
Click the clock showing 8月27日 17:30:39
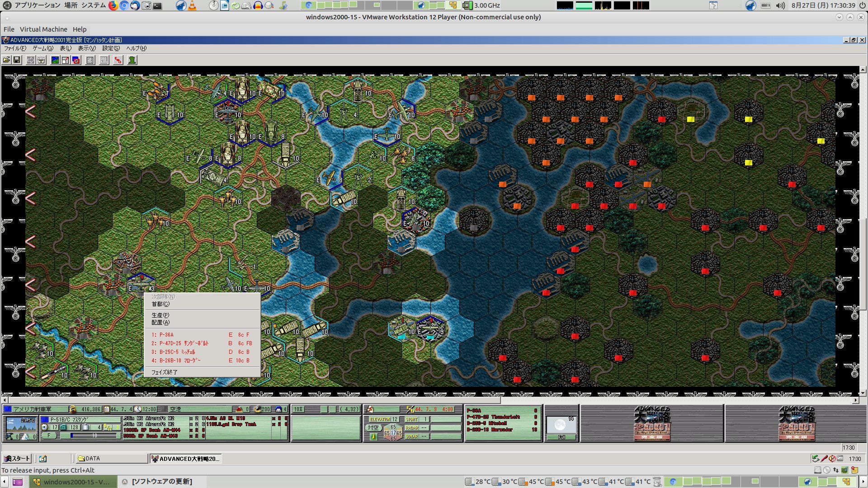(823, 5)
